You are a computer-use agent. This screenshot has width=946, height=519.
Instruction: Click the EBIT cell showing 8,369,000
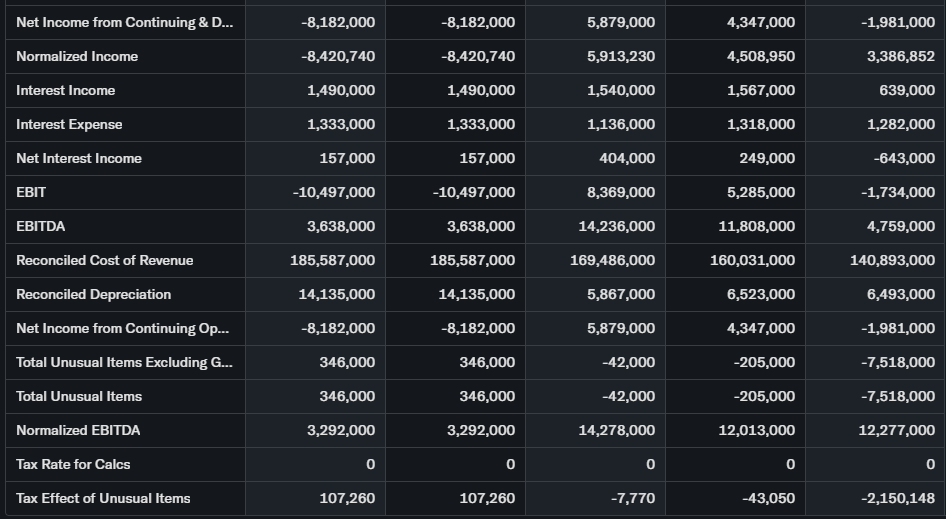[x=621, y=193]
